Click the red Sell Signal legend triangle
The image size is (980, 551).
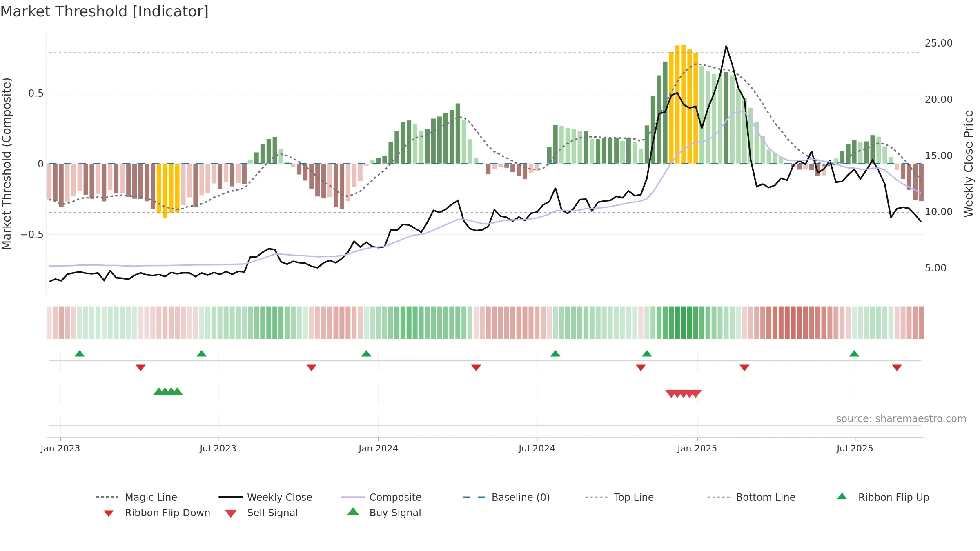(x=231, y=513)
